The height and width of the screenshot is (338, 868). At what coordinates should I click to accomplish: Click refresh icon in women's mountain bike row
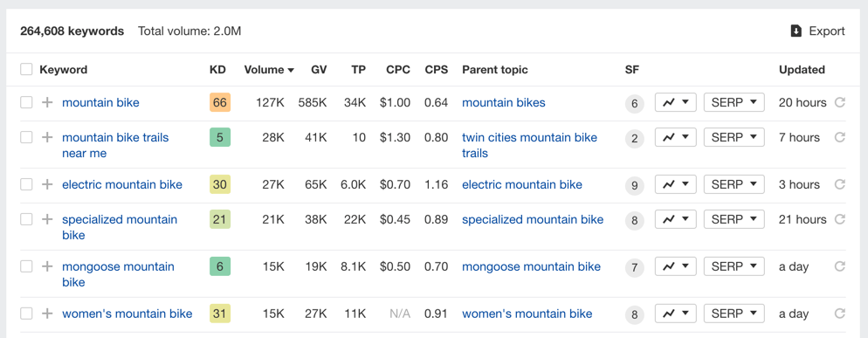[840, 314]
